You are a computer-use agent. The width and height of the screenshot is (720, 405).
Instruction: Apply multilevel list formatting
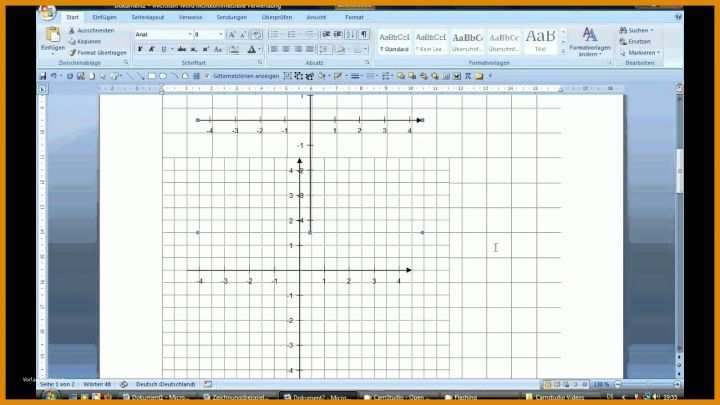(309, 35)
